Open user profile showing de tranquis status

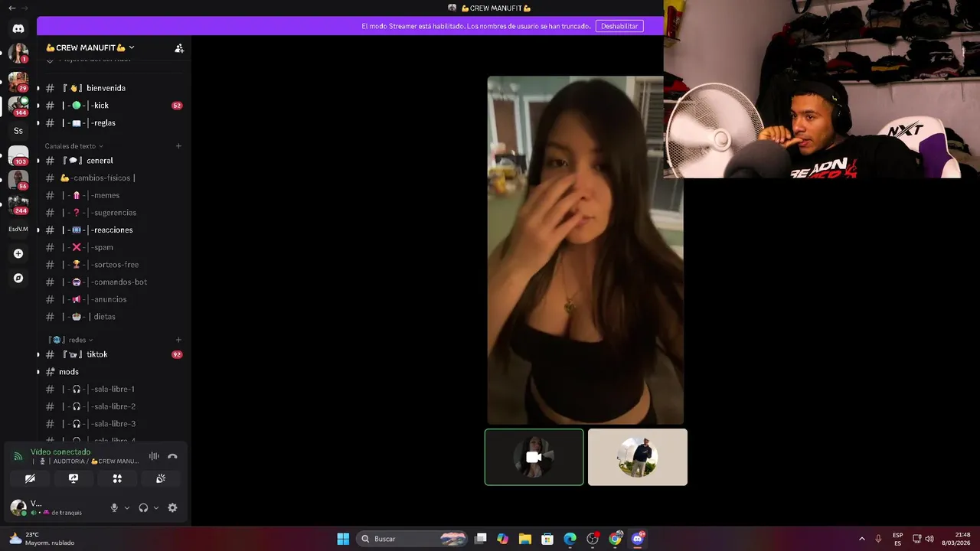[55, 507]
